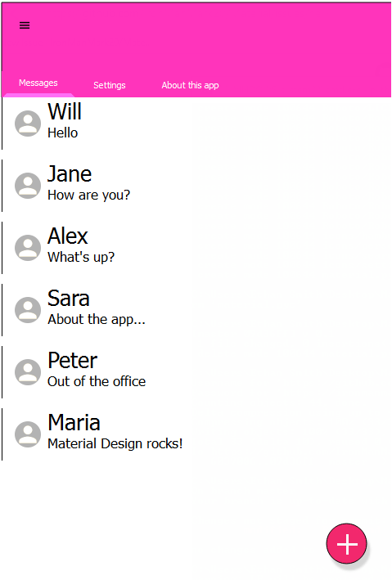Screen dimensions: 392x580
Task: Click the name Maria in list
Action: pyautogui.click(x=74, y=423)
